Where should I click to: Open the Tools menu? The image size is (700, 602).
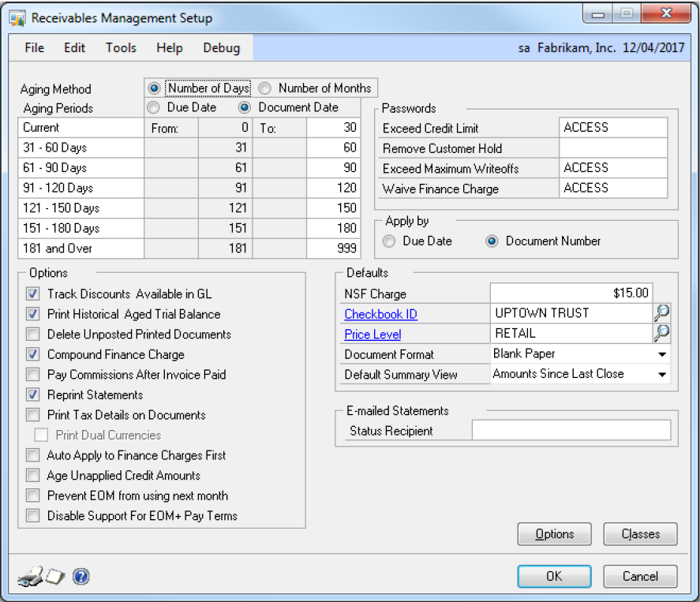click(x=121, y=47)
